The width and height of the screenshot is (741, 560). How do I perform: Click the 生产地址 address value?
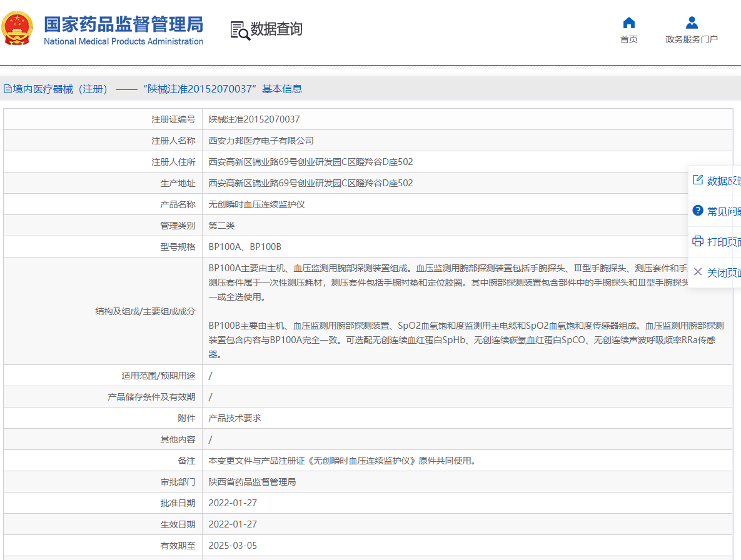311,183
